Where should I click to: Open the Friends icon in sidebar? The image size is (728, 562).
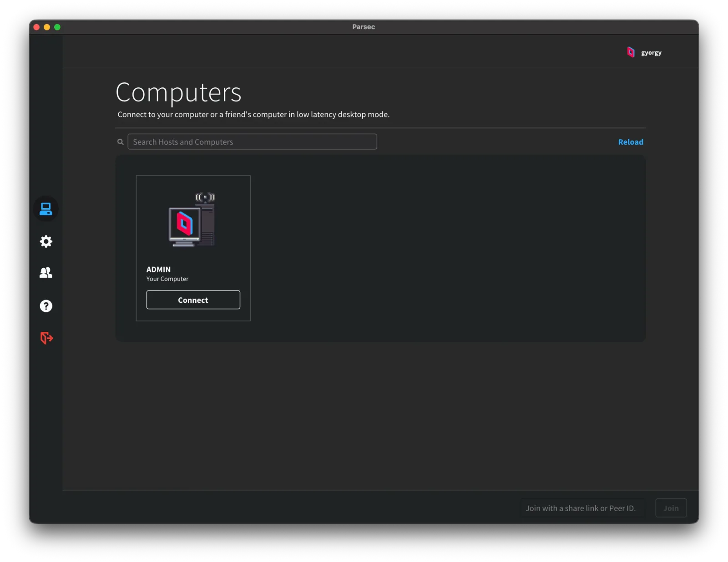tap(46, 273)
